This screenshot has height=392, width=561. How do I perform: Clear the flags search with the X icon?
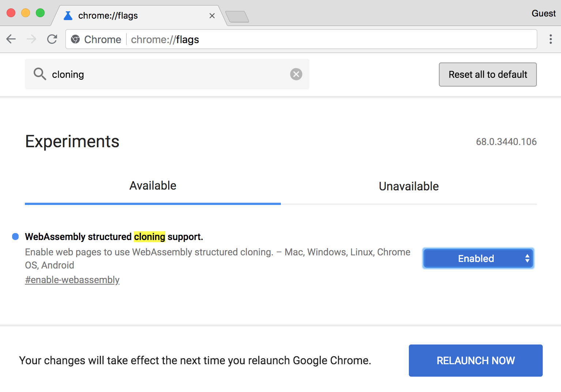pos(296,74)
